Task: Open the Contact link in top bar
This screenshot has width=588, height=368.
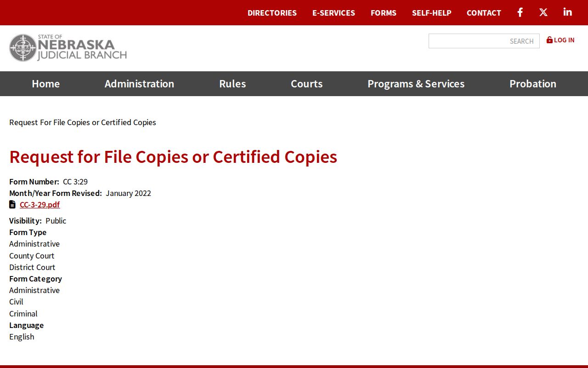Action: [484, 13]
